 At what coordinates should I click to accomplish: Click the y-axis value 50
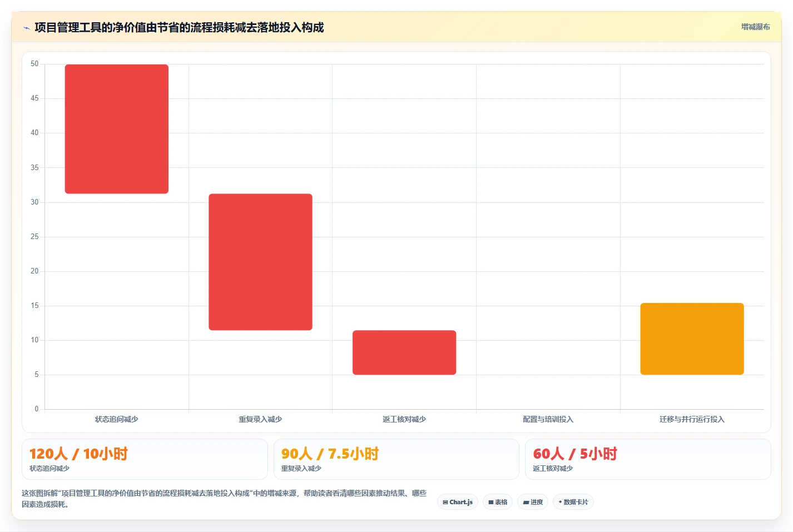(34, 64)
